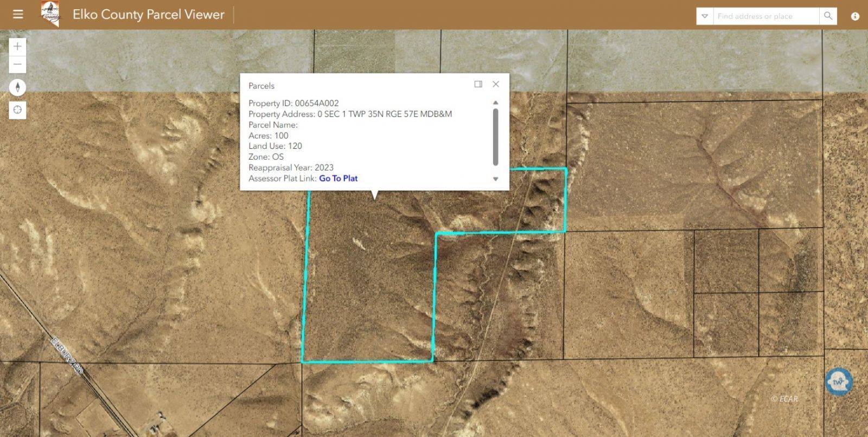Image resolution: width=868 pixels, height=437 pixels.
Task: Open the search source dropdown
Action: (705, 16)
